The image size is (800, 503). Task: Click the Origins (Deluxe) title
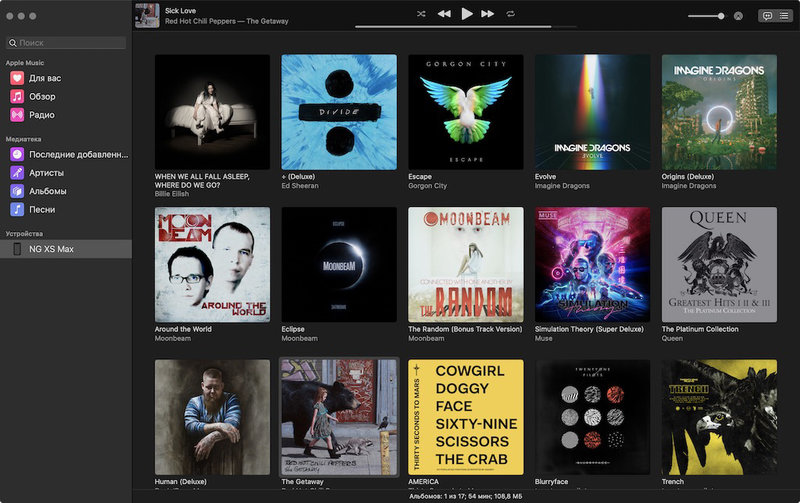point(688,177)
